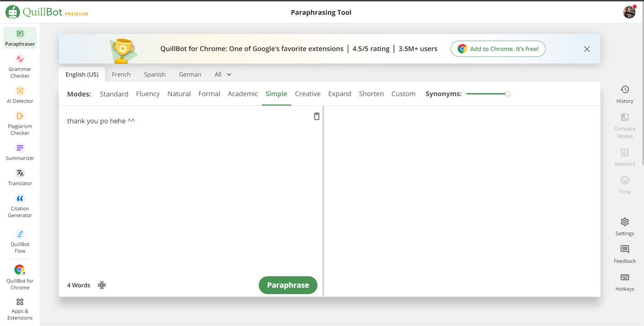Delete input text with trash icon
The image size is (644, 326).
coord(317,116)
